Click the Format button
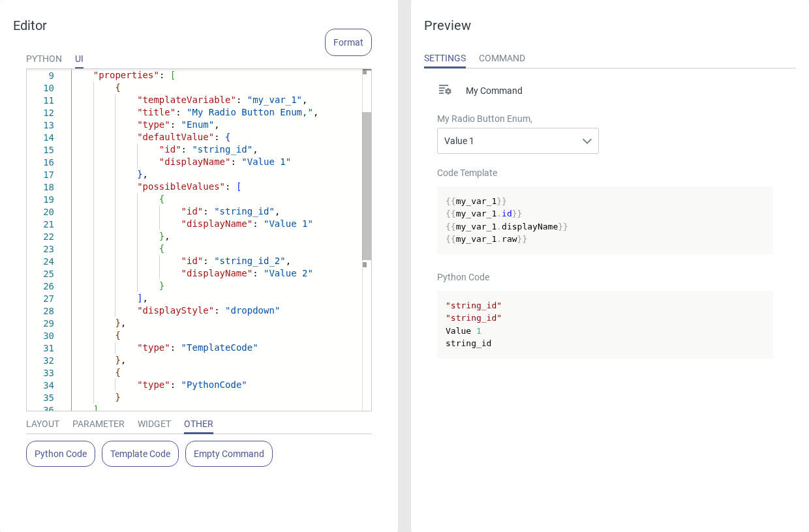Image resolution: width=809 pixels, height=532 pixels. pos(348,42)
